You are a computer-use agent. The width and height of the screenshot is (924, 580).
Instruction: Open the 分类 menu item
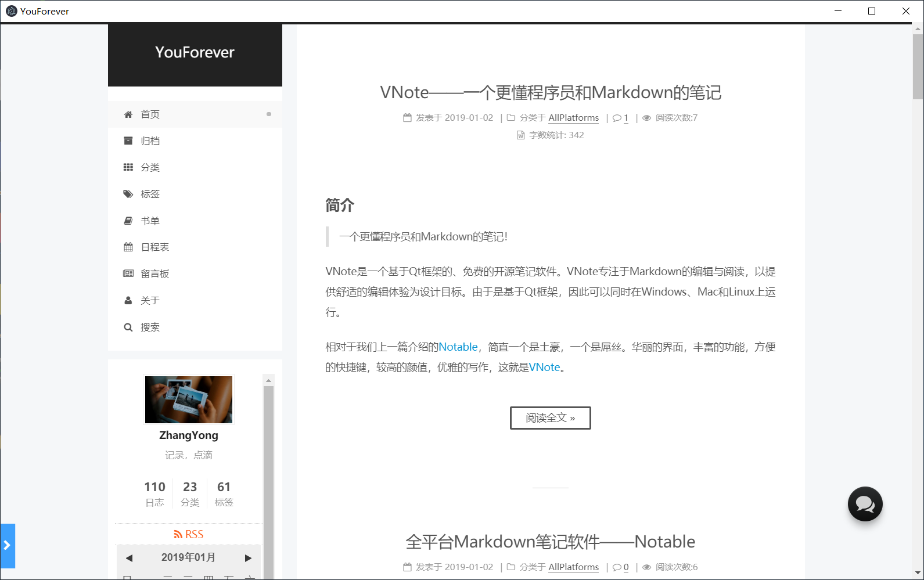pyautogui.click(x=195, y=167)
